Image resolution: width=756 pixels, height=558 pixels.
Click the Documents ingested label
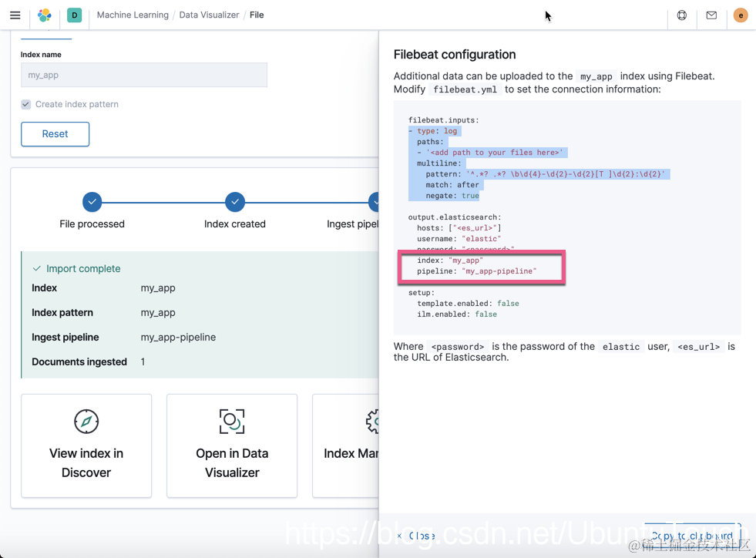click(x=79, y=361)
